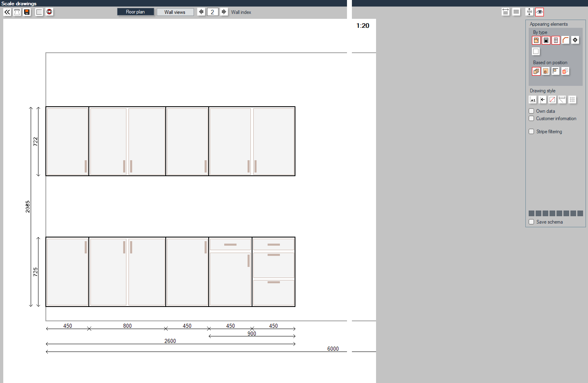Switch to Floor plan view
The height and width of the screenshot is (383, 588).
pyautogui.click(x=135, y=12)
